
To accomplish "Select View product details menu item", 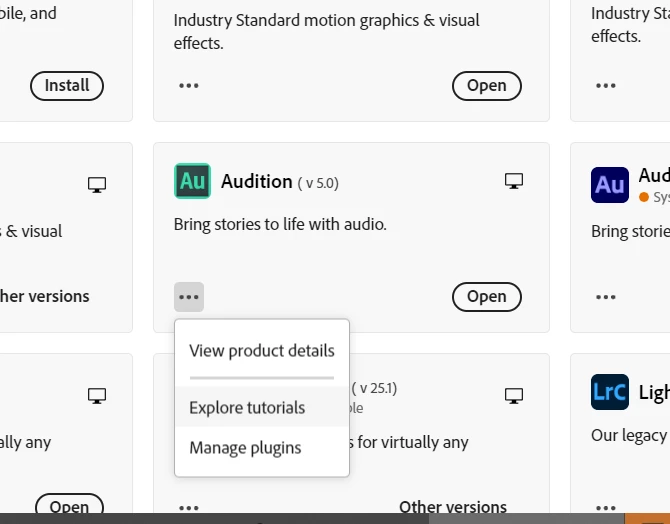I will [x=262, y=351].
